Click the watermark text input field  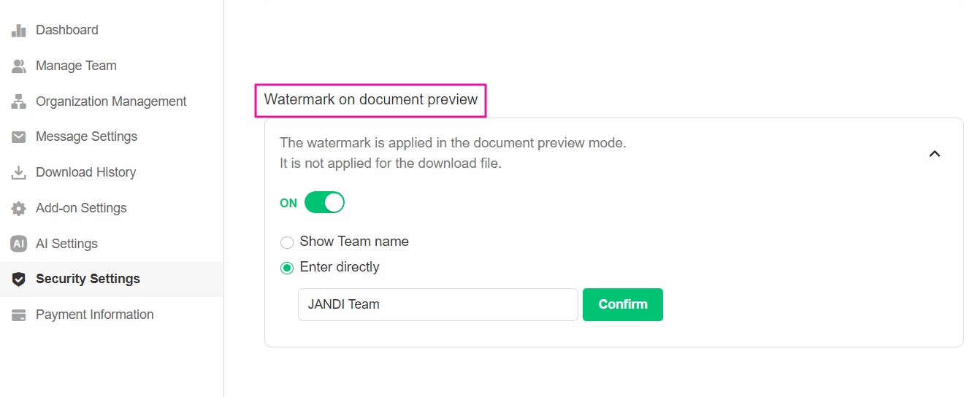(437, 304)
